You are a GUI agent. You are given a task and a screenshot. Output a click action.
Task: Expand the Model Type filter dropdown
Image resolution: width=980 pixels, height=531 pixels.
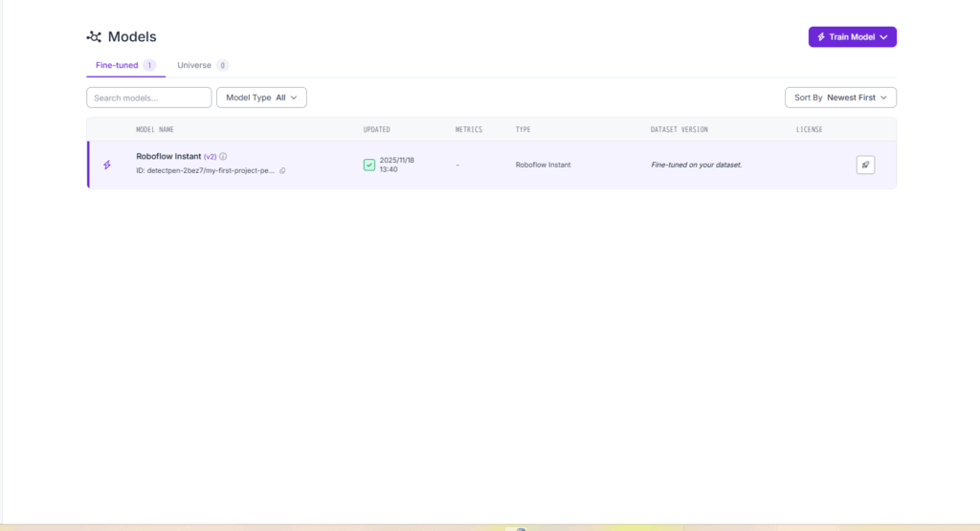pyautogui.click(x=261, y=98)
